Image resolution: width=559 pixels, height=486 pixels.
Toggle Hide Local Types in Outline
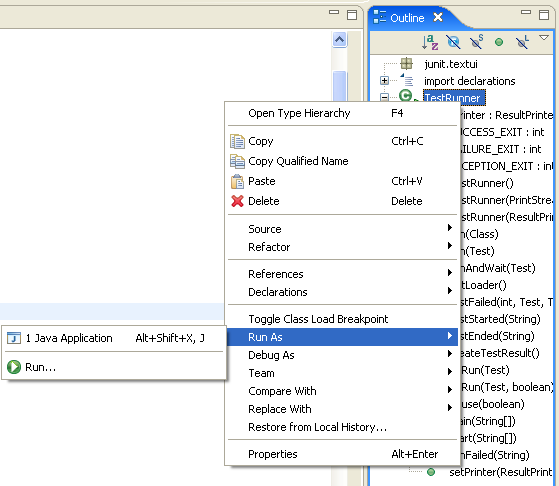point(522,42)
